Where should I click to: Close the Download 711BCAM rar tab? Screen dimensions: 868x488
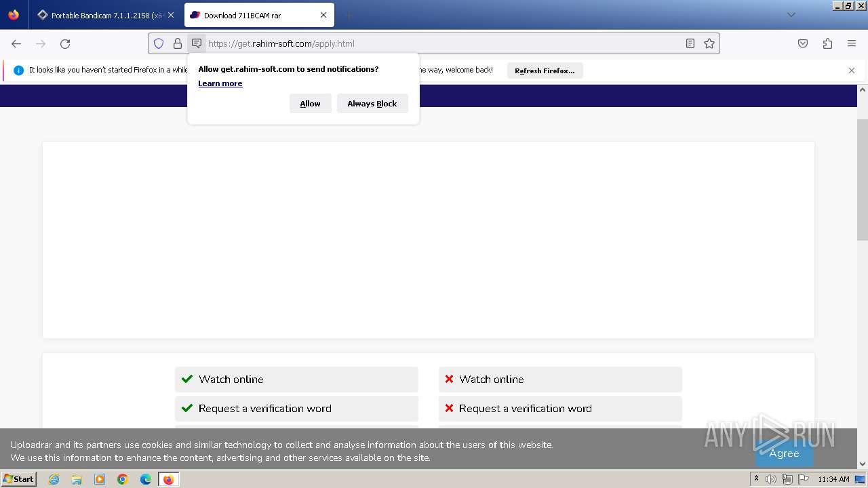click(323, 15)
